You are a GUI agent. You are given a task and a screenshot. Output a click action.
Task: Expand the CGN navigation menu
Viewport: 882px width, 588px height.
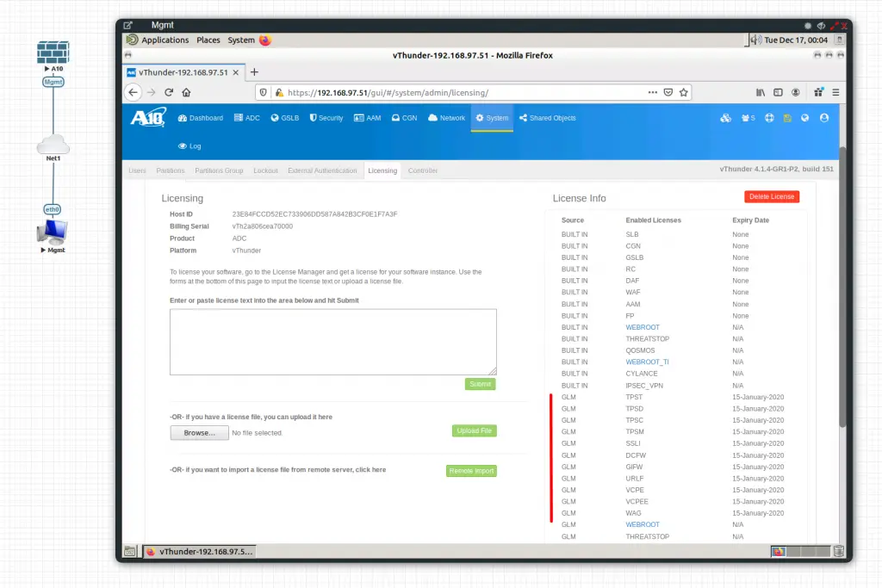[405, 118]
